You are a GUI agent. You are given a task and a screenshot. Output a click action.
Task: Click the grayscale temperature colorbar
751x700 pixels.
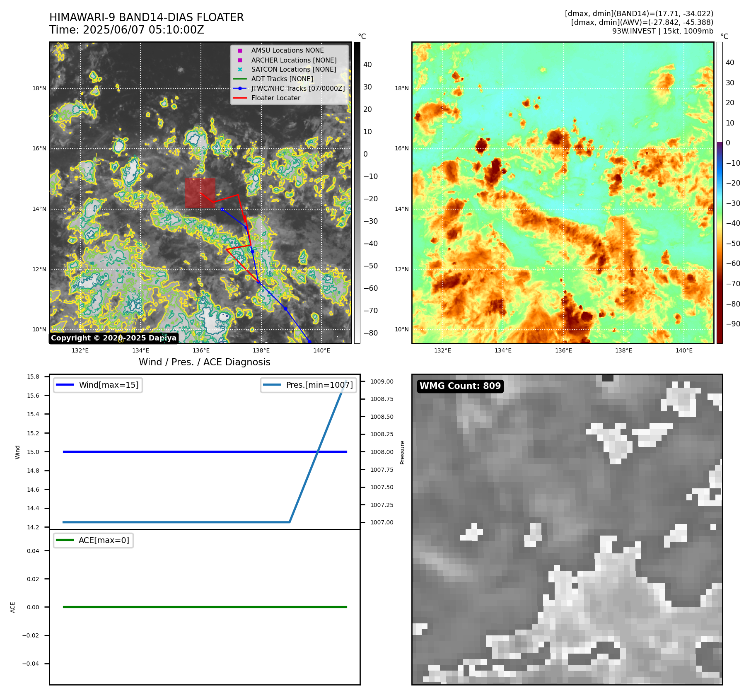click(357, 193)
